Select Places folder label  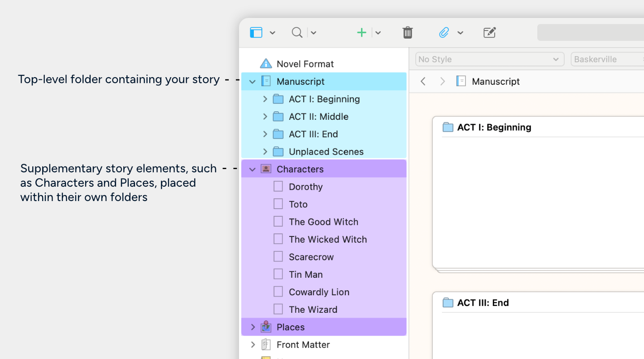tap(291, 327)
